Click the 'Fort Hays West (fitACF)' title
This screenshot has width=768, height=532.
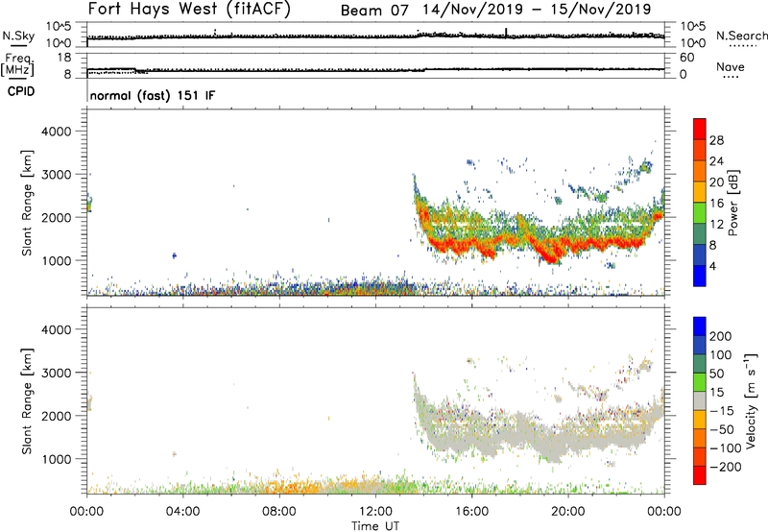(x=189, y=10)
